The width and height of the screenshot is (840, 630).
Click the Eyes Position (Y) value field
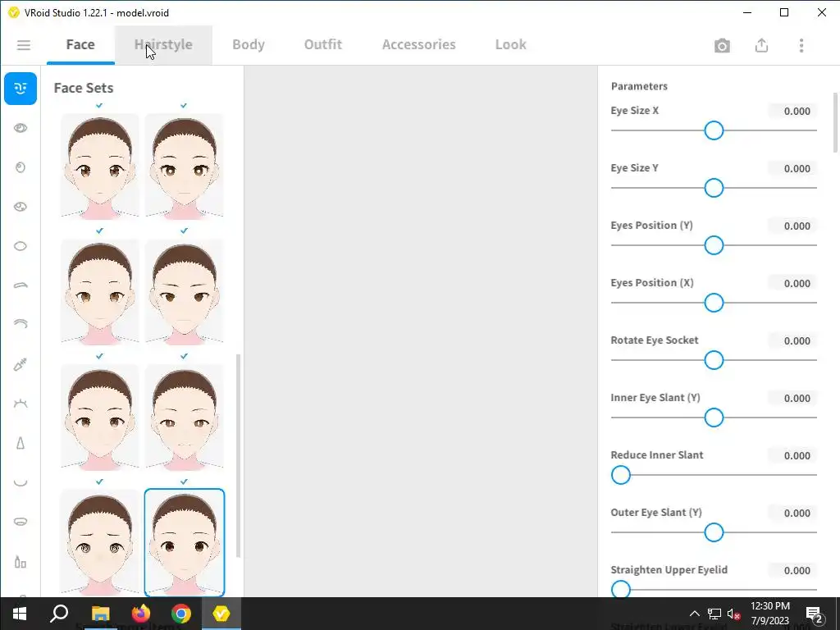pyautogui.click(x=792, y=226)
